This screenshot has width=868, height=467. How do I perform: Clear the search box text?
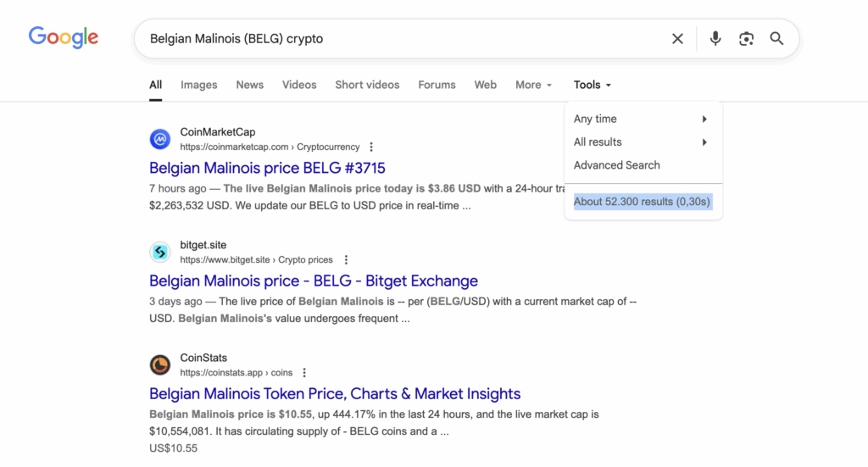tap(677, 38)
